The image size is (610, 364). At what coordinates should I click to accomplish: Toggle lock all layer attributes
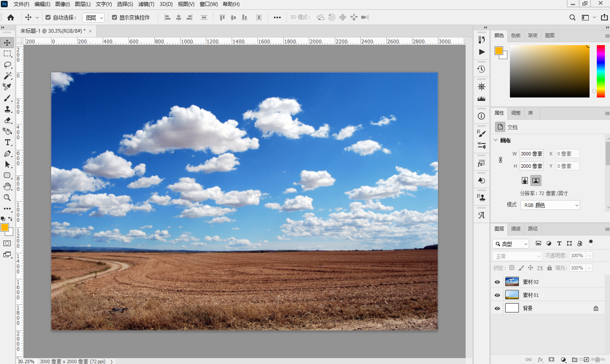(549, 268)
